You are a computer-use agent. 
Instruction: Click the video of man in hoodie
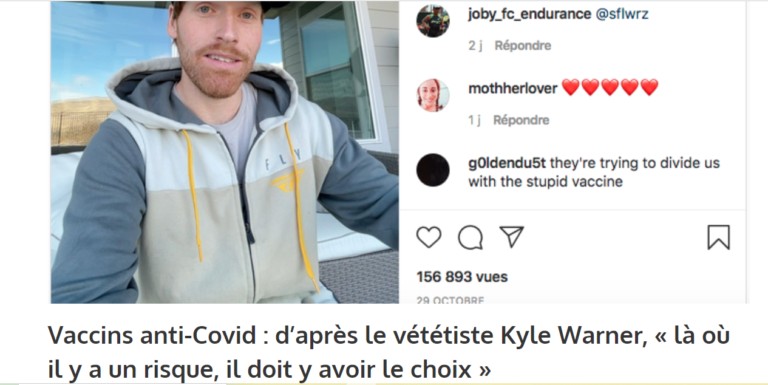(x=225, y=152)
